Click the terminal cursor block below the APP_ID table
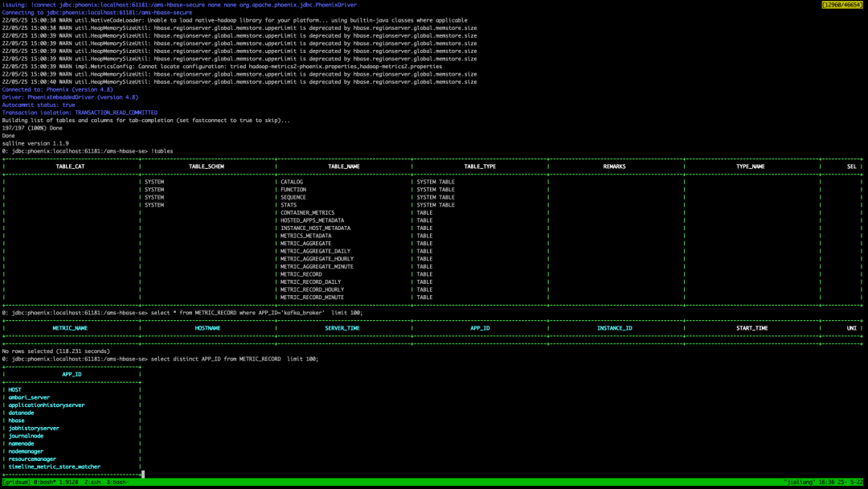This screenshot has height=489, width=868. tap(143, 475)
